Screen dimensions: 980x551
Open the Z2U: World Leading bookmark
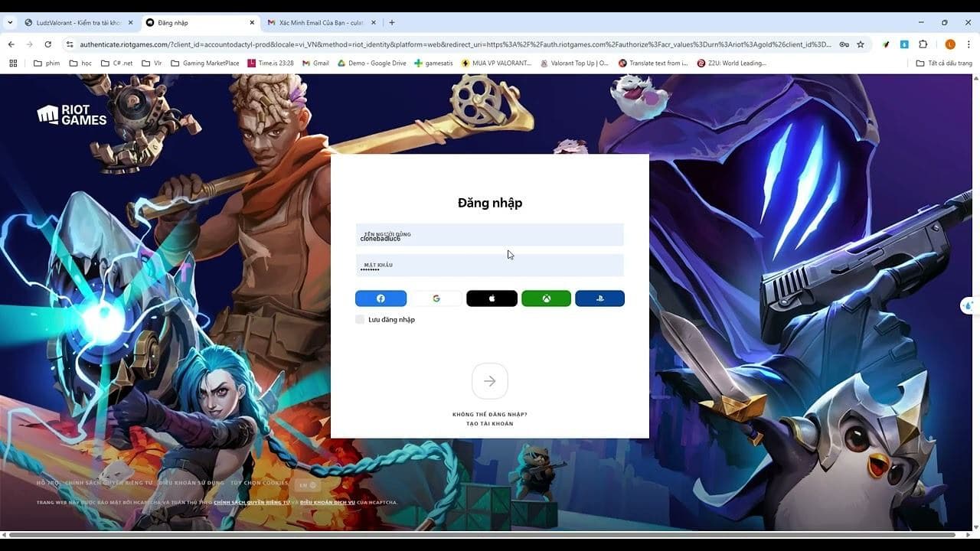click(731, 64)
